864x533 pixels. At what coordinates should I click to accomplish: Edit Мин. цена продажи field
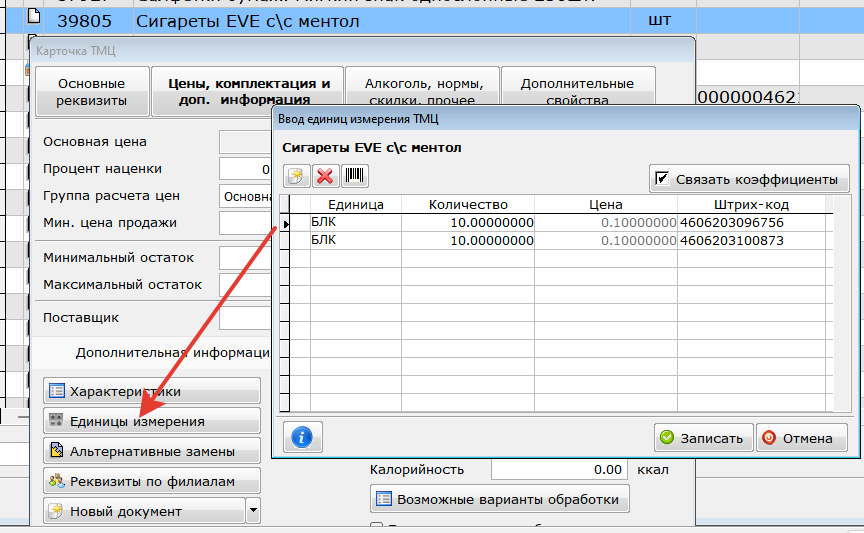coord(245,223)
